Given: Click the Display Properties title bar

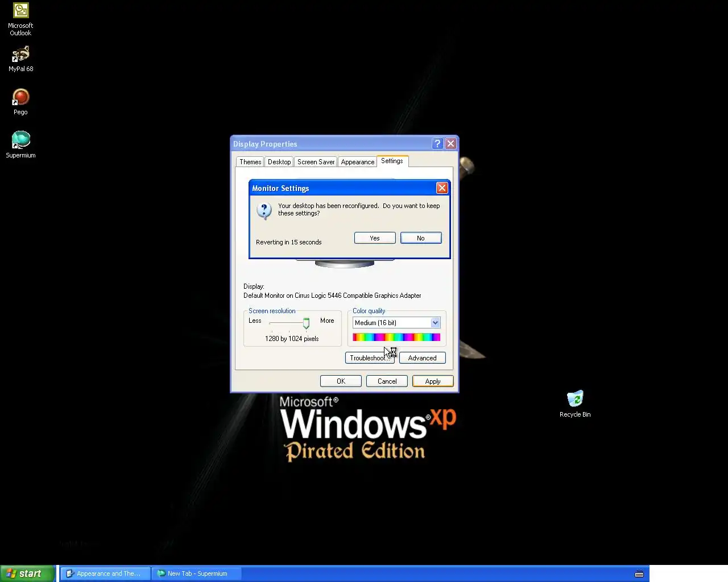Looking at the screenshot, I should (x=331, y=144).
